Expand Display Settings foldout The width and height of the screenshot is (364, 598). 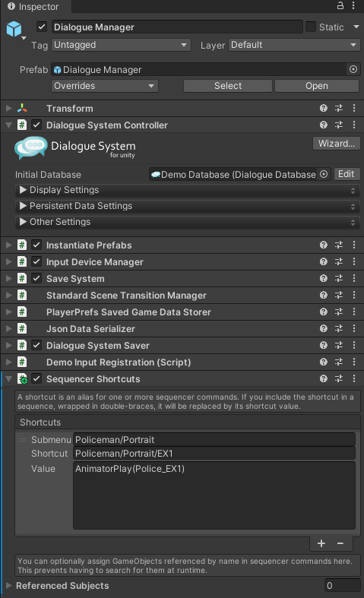[x=23, y=189]
